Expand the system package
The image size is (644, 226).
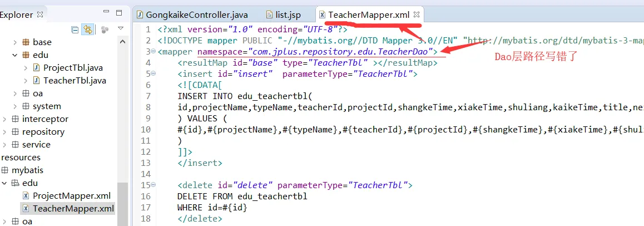tap(15, 106)
